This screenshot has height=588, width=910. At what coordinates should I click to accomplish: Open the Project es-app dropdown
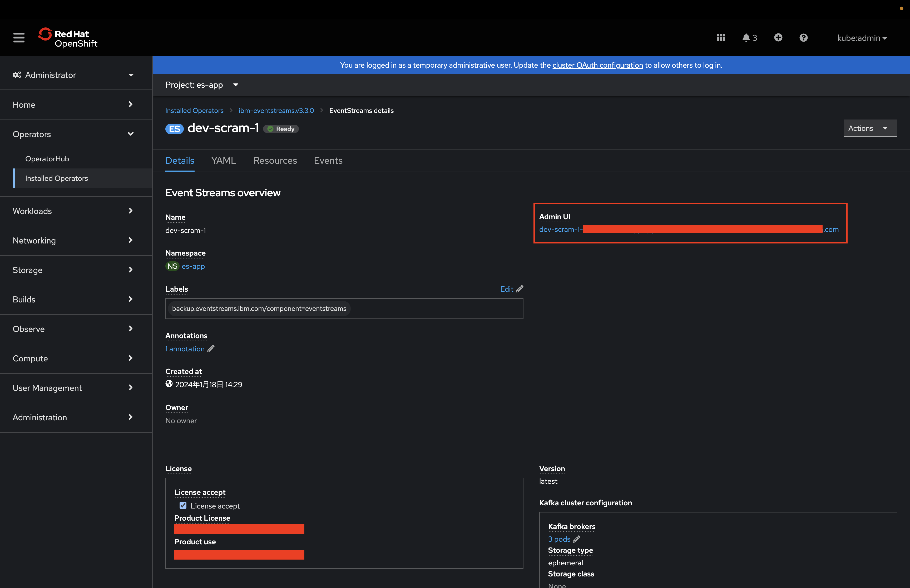pos(202,85)
